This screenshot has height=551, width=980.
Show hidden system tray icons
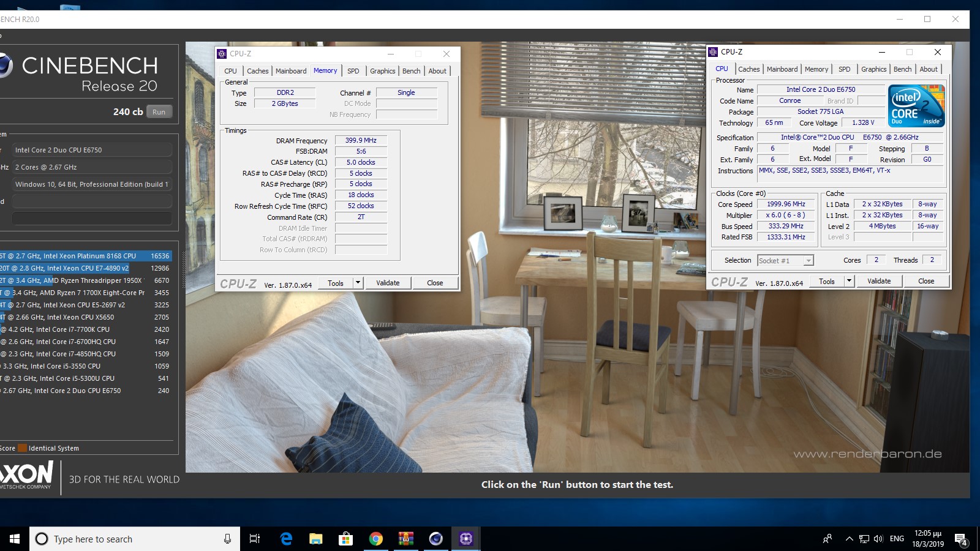849,539
